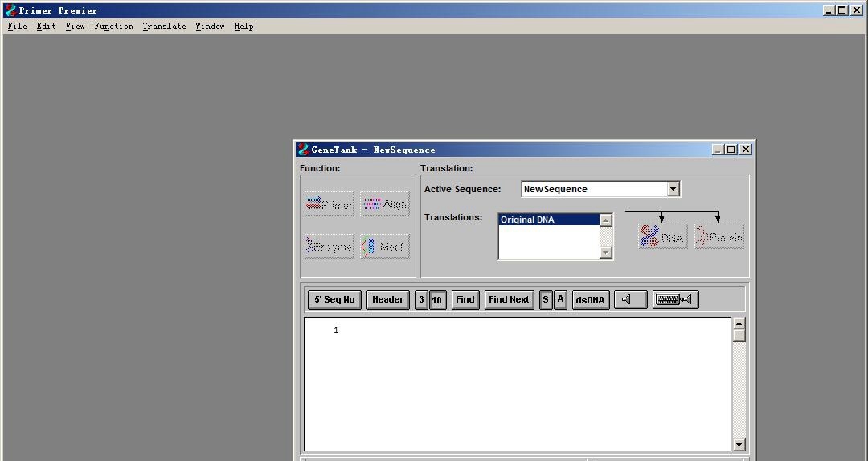Open the Window menu
868x461 pixels.
(x=210, y=26)
